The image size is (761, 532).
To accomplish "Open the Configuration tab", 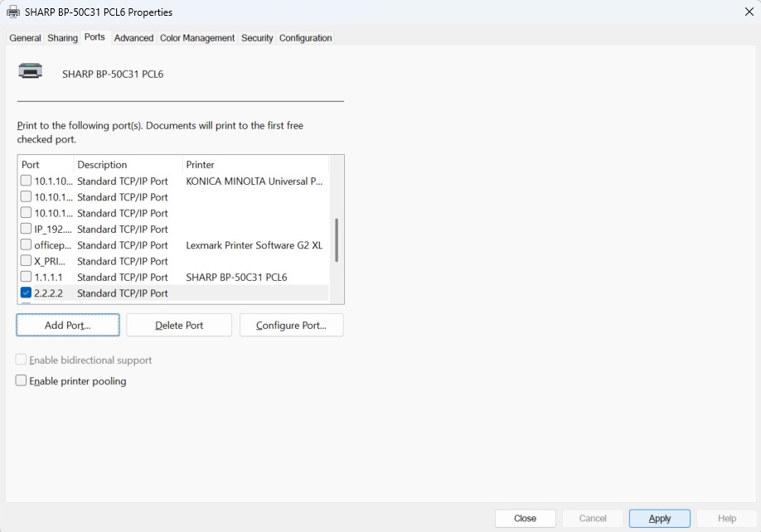I will point(305,38).
